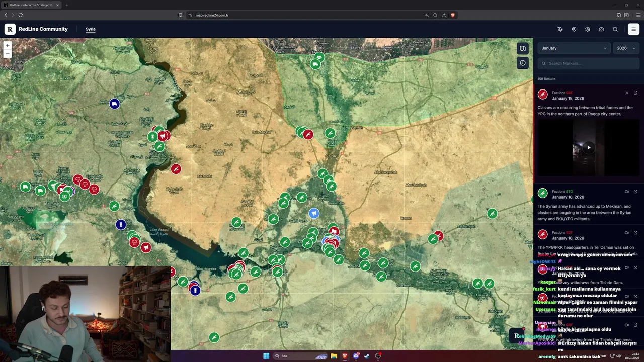Click red rifle marker west of Lake Assad bend
Image resolution: width=644 pixels, height=362 pixels.
point(176,169)
